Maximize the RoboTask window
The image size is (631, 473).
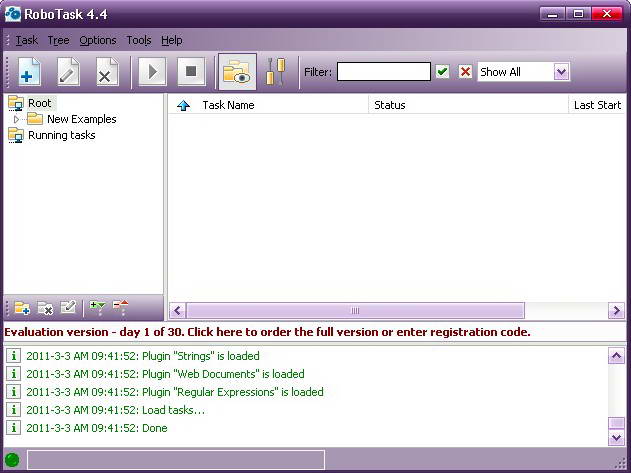tap(578, 14)
